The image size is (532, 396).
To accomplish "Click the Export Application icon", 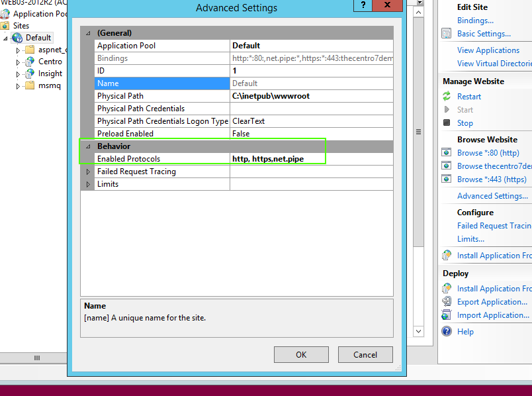I will point(447,302).
